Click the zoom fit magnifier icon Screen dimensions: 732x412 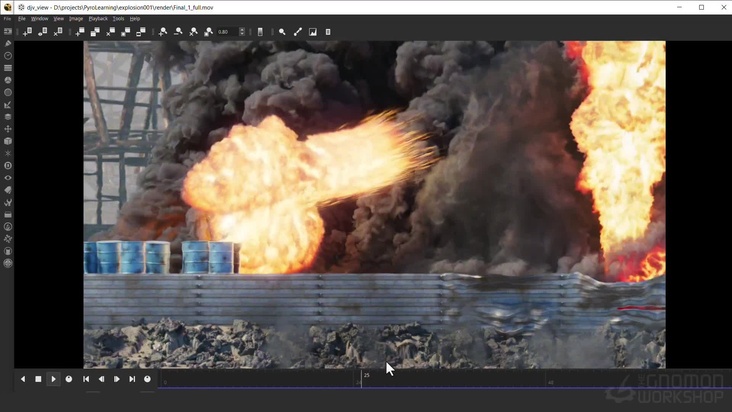click(x=208, y=32)
